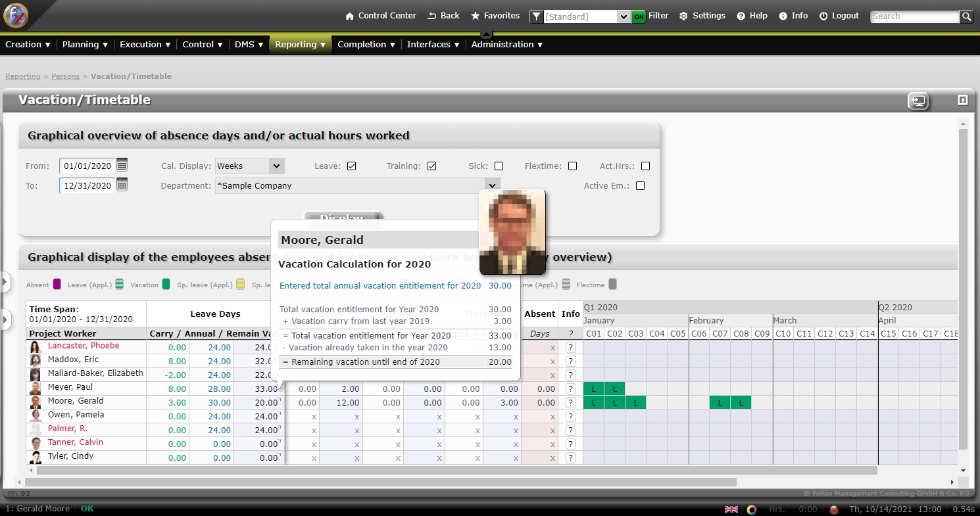Screen dimensions: 980x516
Task: Toggle the Leave checkbox
Action: [351, 166]
